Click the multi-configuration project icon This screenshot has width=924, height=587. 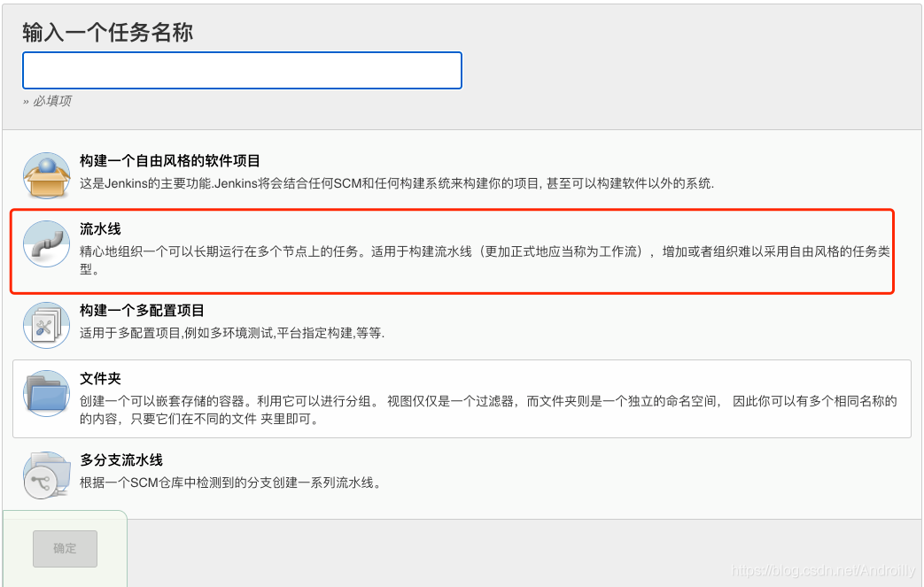coord(48,324)
